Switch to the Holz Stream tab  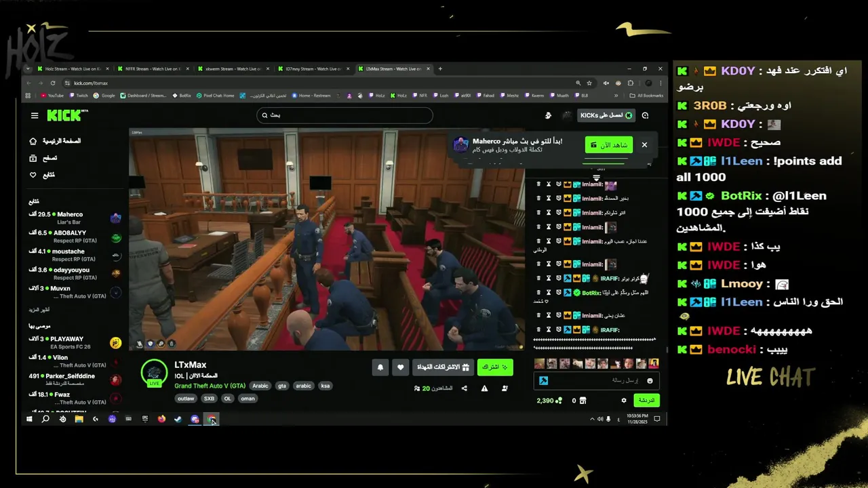(73, 68)
